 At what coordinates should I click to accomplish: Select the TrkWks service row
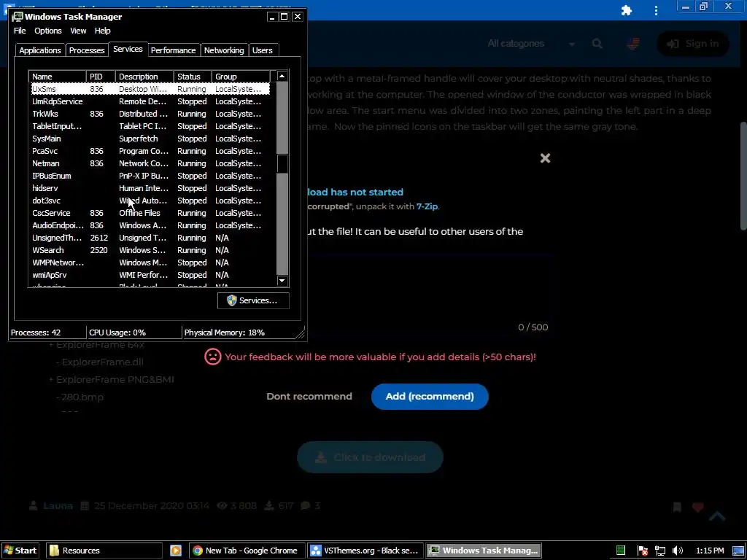pos(150,114)
